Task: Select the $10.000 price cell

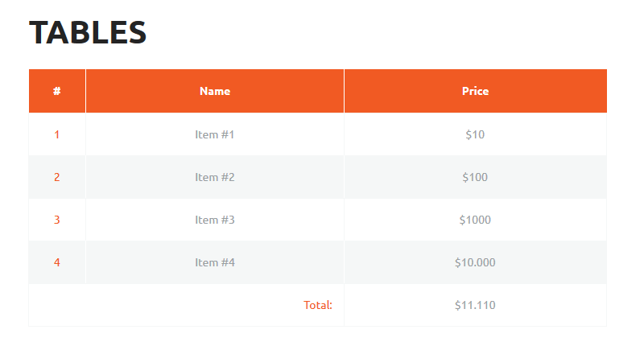Action: click(x=475, y=262)
